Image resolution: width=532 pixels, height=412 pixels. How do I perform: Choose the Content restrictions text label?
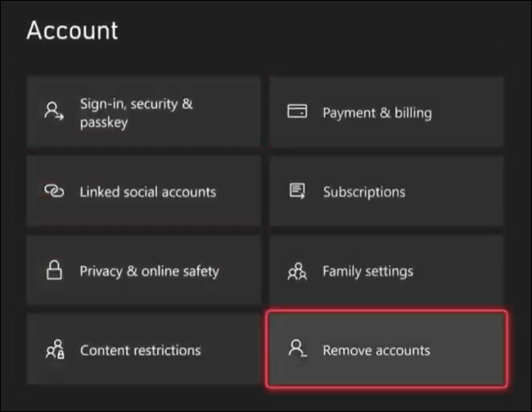point(140,351)
